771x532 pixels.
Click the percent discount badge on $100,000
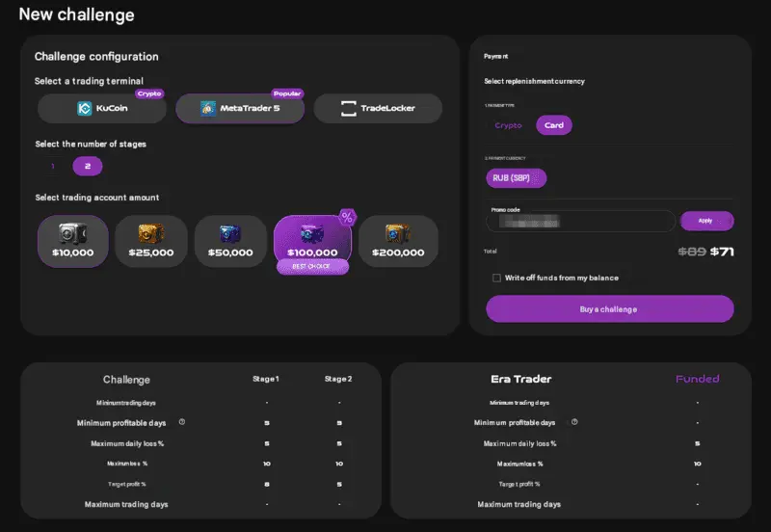coord(348,217)
